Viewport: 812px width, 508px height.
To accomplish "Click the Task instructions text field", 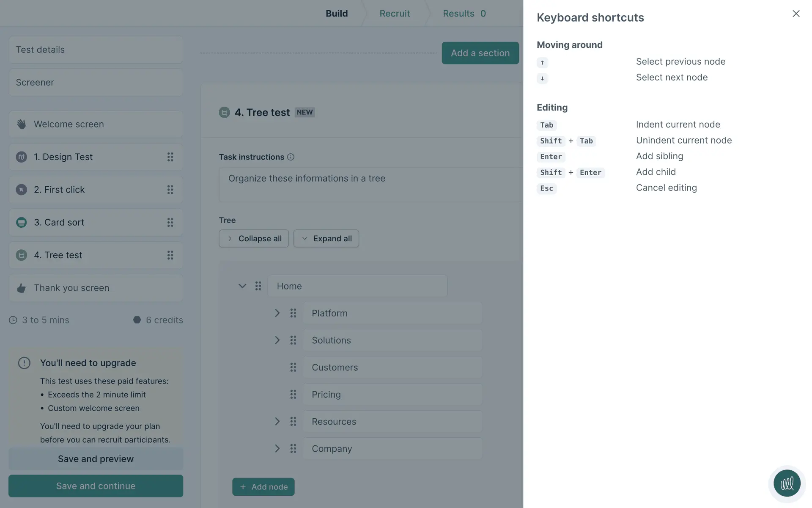I will point(370,184).
